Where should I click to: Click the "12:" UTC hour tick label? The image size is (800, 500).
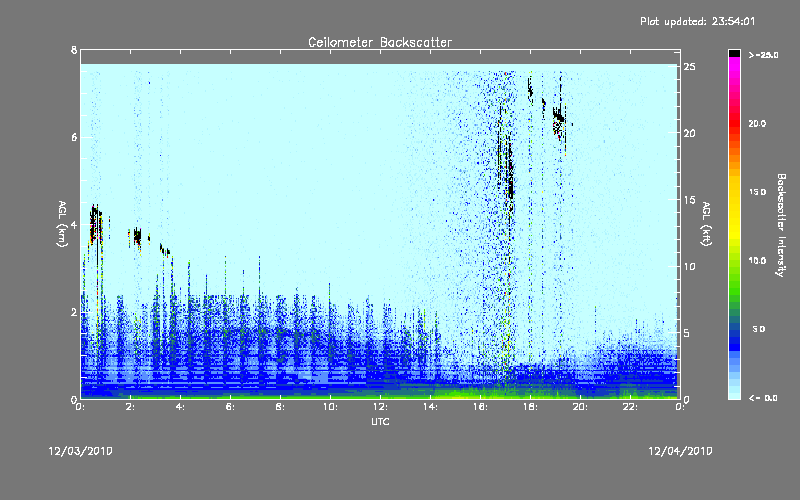tap(380, 407)
